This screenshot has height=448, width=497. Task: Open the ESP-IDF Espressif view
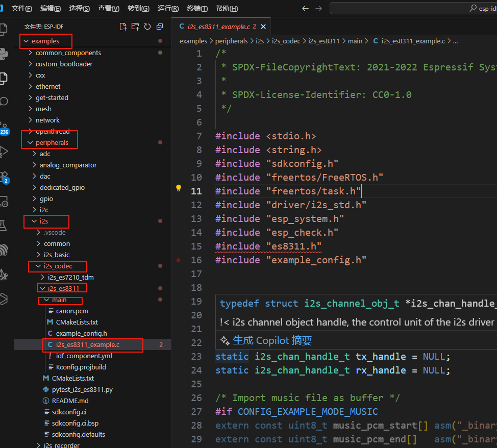pyautogui.click(x=4, y=250)
